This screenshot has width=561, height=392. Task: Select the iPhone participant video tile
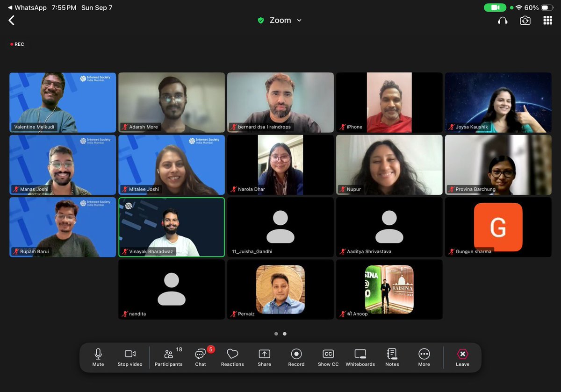coord(389,102)
